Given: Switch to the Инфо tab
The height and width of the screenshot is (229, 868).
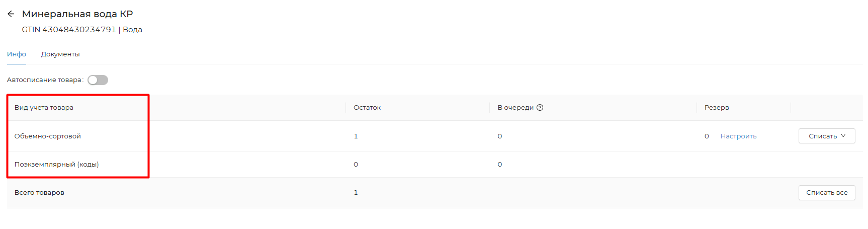Looking at the screenshot, I should point(17,54).
